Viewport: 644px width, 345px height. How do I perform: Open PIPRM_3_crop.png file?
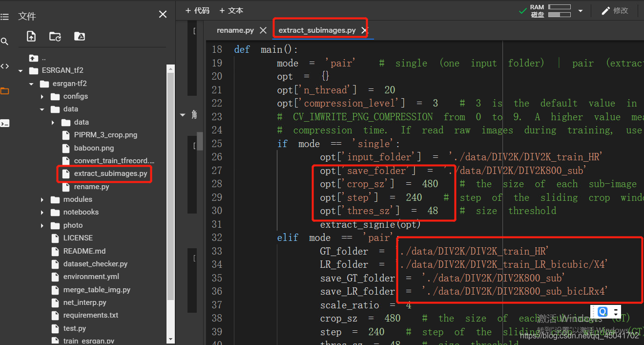105,135
